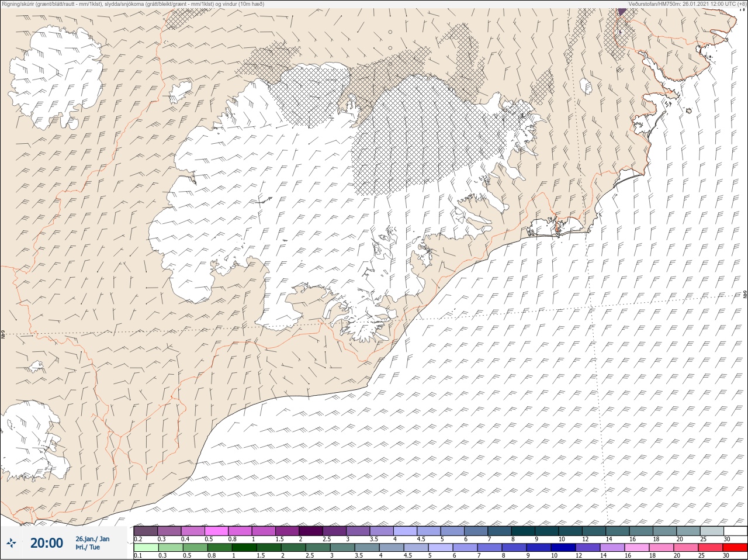Select upper legend swatch labeled 0.2
The height and width of the screenshot is (560, 748).
coord(146,531)
